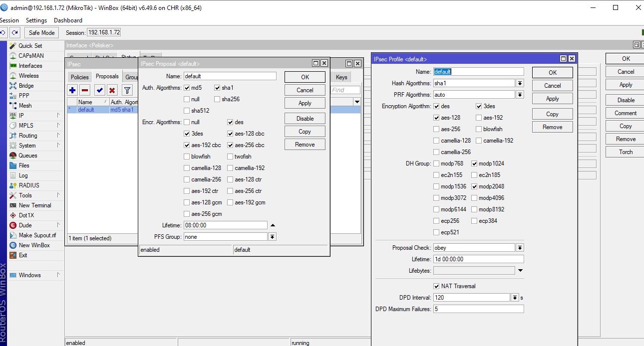Click the filter funnel icon

127,90
